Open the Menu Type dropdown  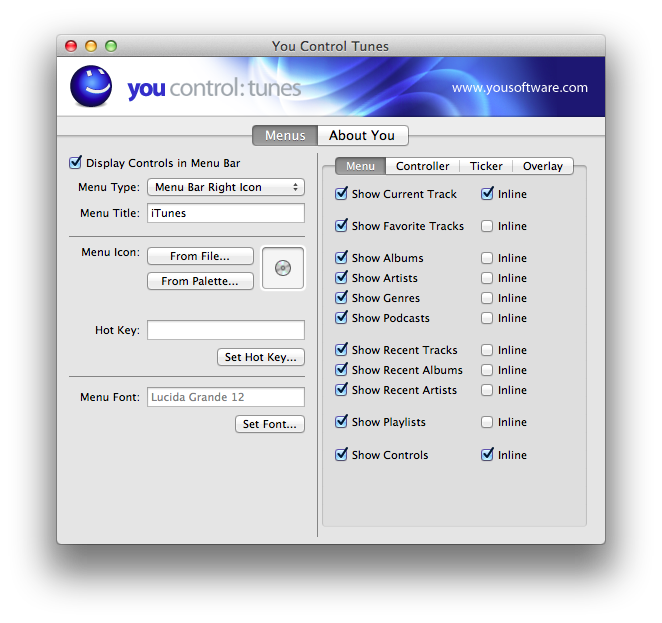coord(226,187)
